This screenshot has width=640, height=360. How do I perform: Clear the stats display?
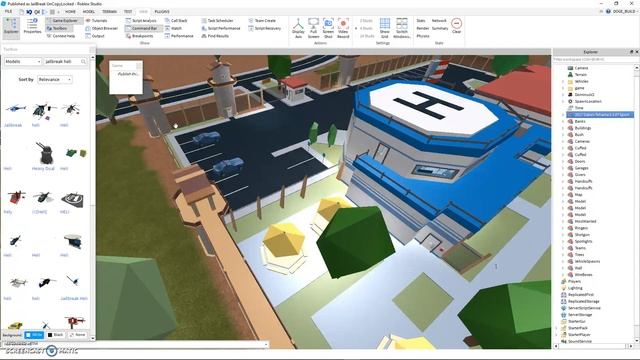tap(456, 25)
